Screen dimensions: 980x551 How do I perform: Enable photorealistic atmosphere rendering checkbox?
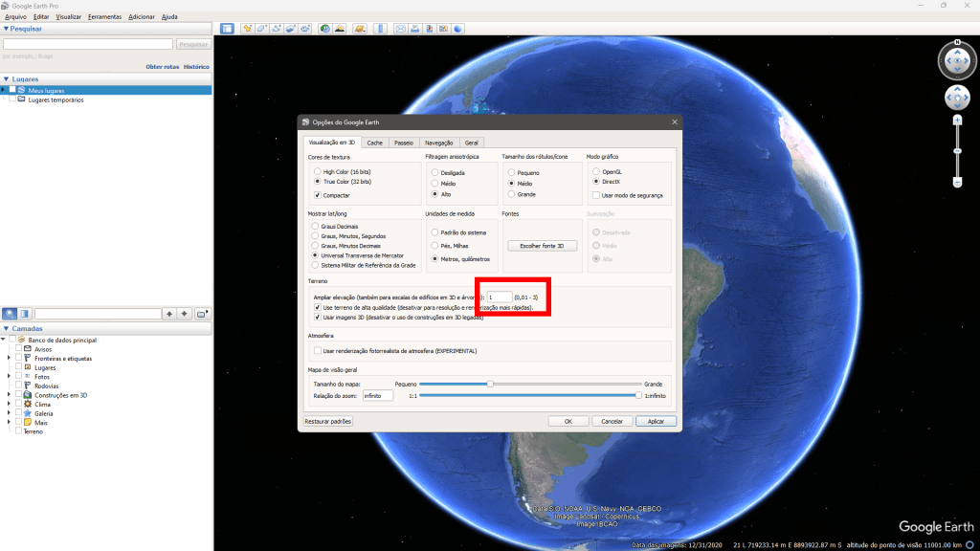click(x=317, y=351)
